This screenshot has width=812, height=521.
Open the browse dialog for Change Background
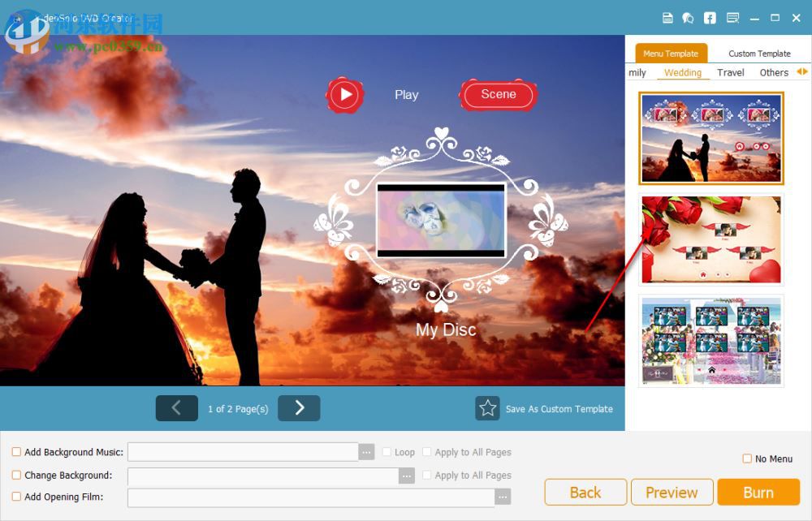click(408, 476)
